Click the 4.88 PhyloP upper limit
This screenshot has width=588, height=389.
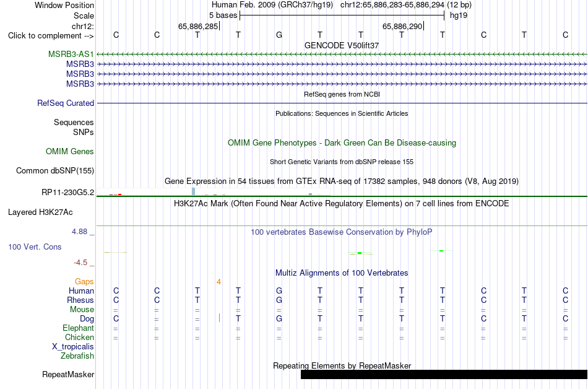pos(79,232)
